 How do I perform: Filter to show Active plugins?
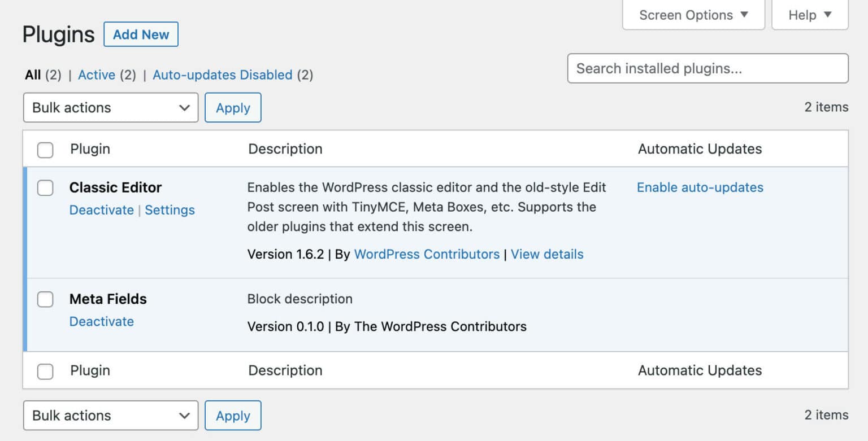(x=96, y=75)
